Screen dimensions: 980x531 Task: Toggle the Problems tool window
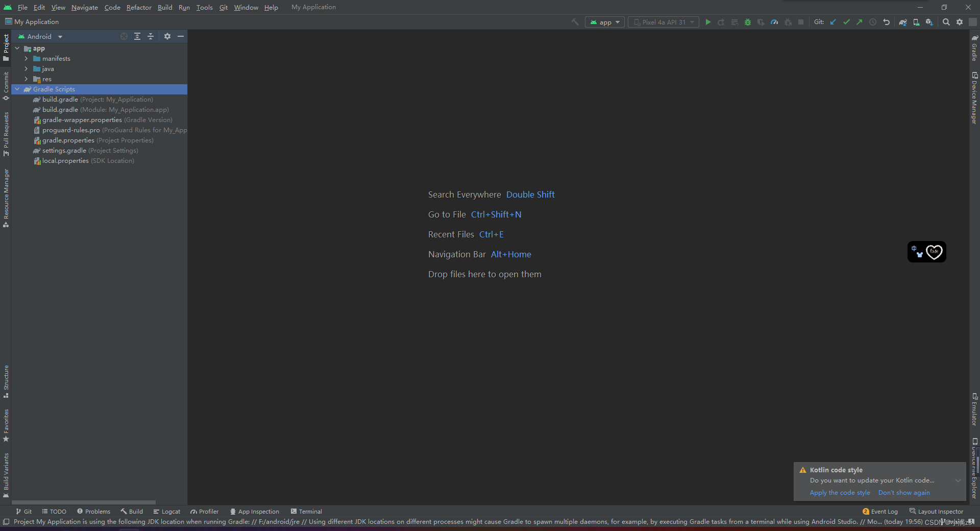(x=93, y=512)
